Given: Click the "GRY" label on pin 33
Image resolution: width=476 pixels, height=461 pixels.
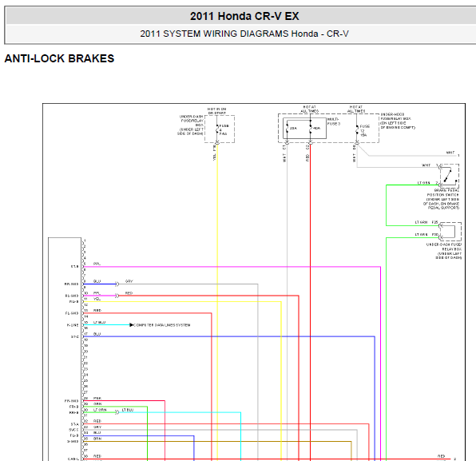Looking at the screenshot, I should pyautogui.click(x=97, y=427).
